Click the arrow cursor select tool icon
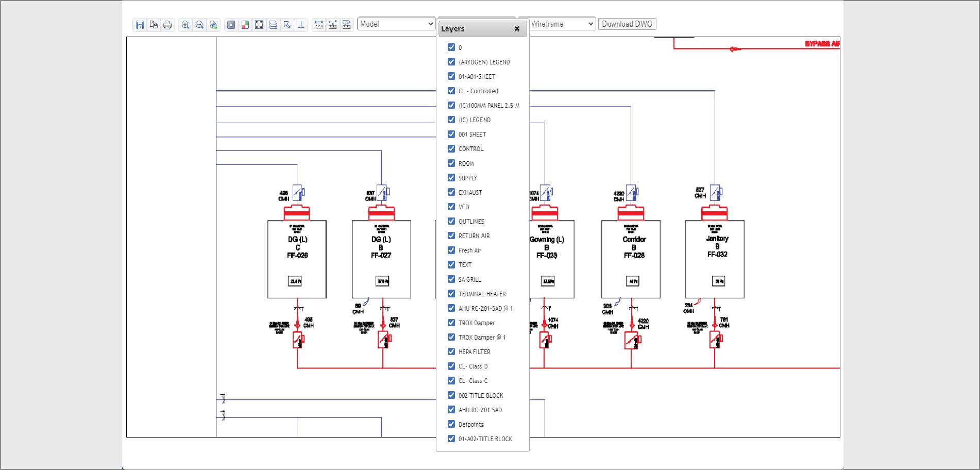The height and width of the screenshot is (470, 980). [x=287, y=25]
